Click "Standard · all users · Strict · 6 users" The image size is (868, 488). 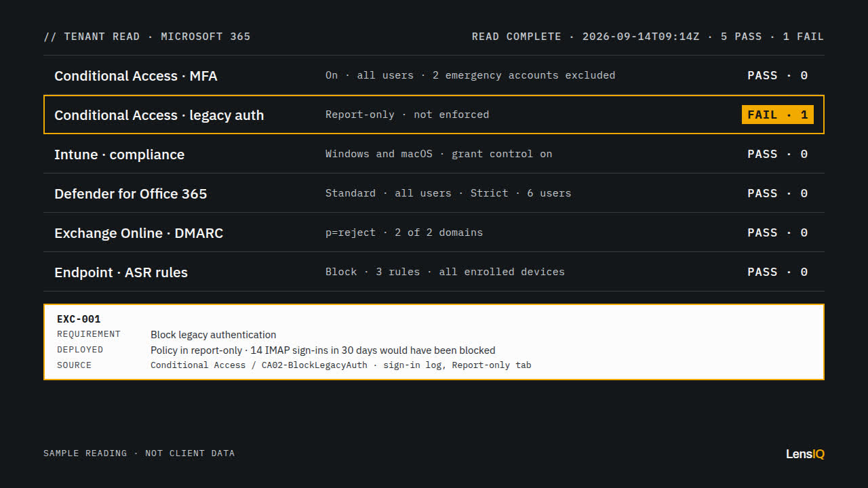(x=448, y=193)
